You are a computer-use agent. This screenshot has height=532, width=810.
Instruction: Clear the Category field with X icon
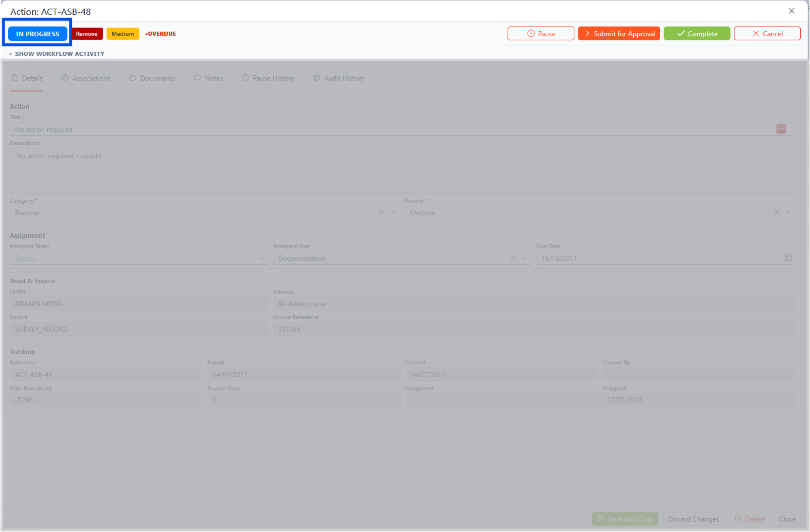pyautogui.click(x=381, y=213)
